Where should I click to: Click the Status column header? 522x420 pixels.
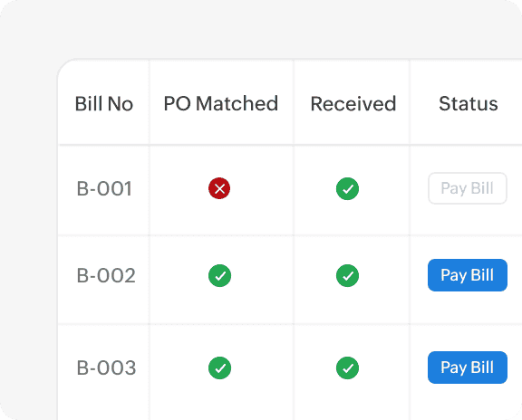468,104
